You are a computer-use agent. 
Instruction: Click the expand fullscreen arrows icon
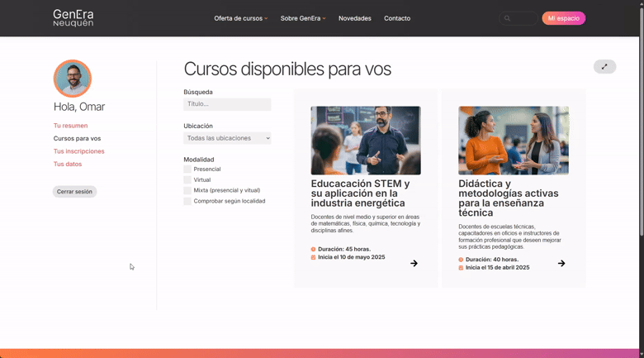tap(604, 67)
